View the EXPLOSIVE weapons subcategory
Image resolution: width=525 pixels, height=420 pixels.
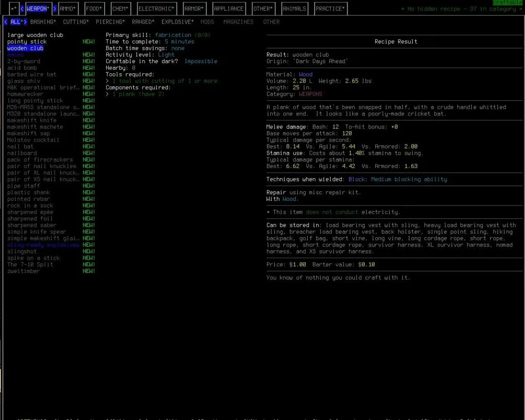coord(177,22)
